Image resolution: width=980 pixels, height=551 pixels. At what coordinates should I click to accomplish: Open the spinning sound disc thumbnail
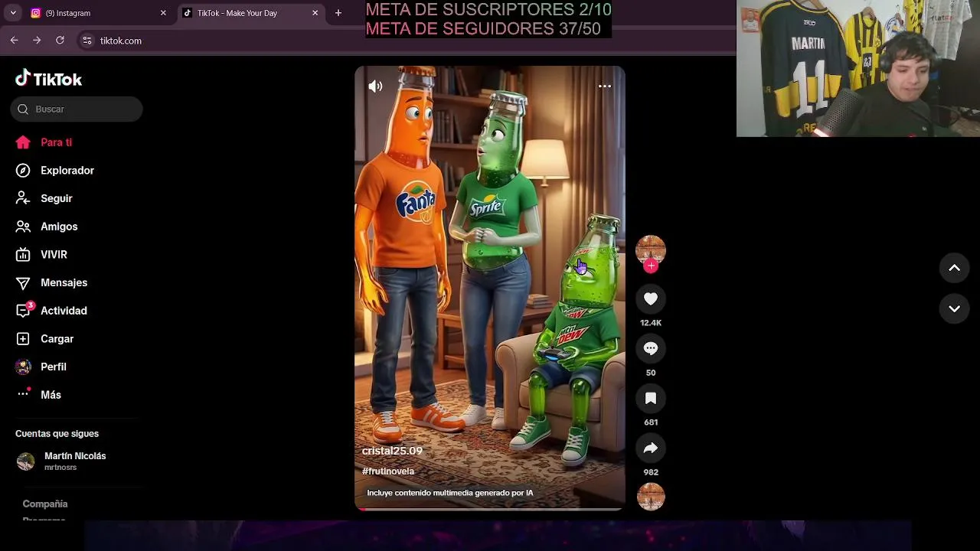pos(651,497)
